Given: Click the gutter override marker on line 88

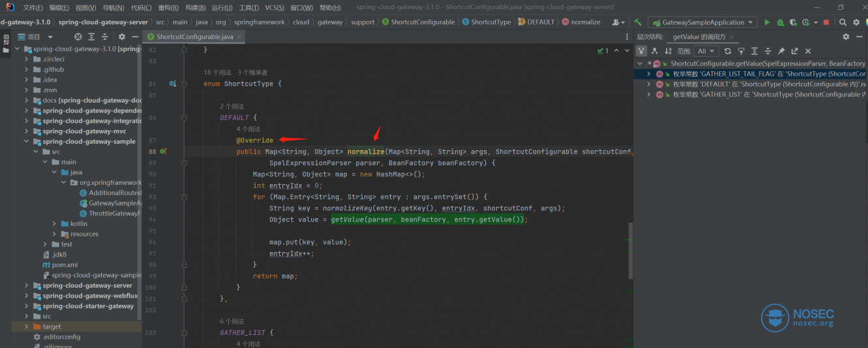Looking at the screenshot, I should (163, 151).
